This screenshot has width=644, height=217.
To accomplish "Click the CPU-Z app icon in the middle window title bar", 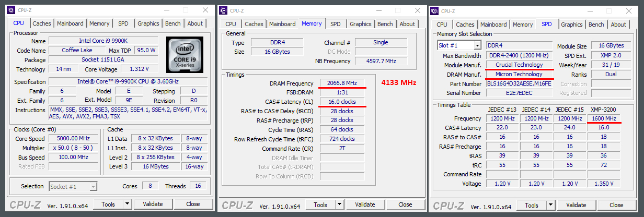I will 223,10.
